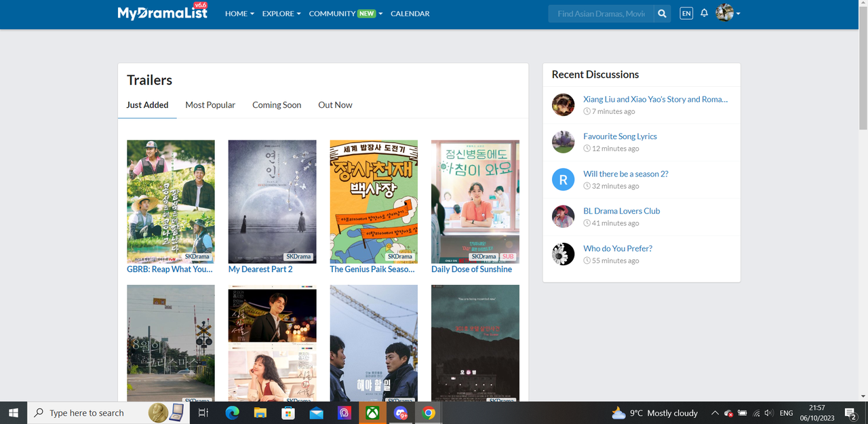Open the EXPLORE dropdown menu
868x424 pixels.
pyautogui.click(x=281, y=14)
